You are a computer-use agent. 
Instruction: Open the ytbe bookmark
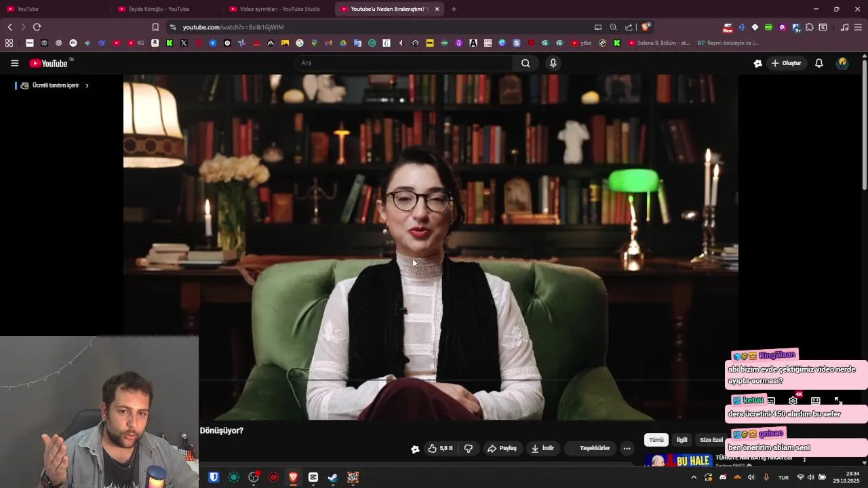pyautogui.click(x=581, y=43)
